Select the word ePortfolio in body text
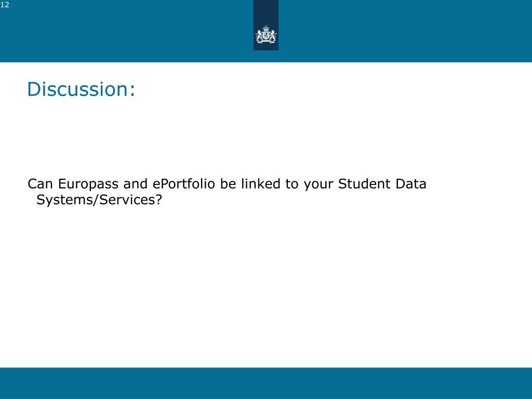The image size is (532, 399). pos(183,183)
